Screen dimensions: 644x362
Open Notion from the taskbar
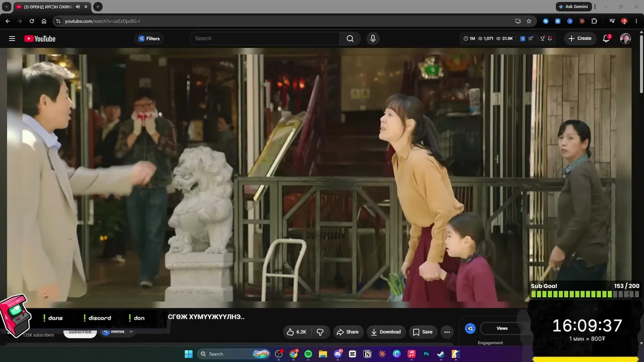pos(367,354)
